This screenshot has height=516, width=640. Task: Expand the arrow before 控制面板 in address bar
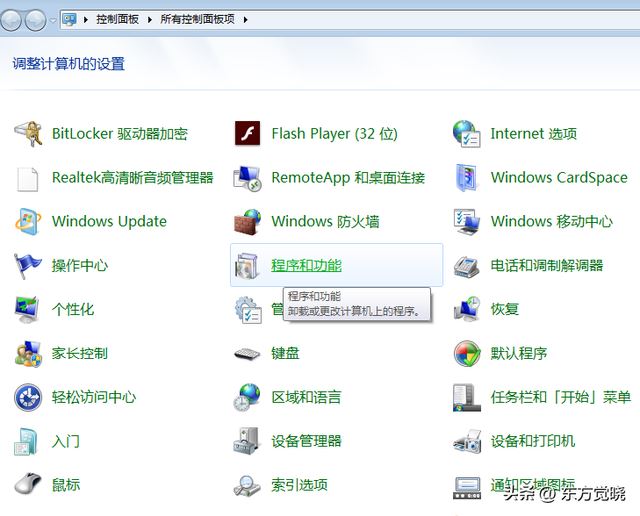tap(87, 19)
